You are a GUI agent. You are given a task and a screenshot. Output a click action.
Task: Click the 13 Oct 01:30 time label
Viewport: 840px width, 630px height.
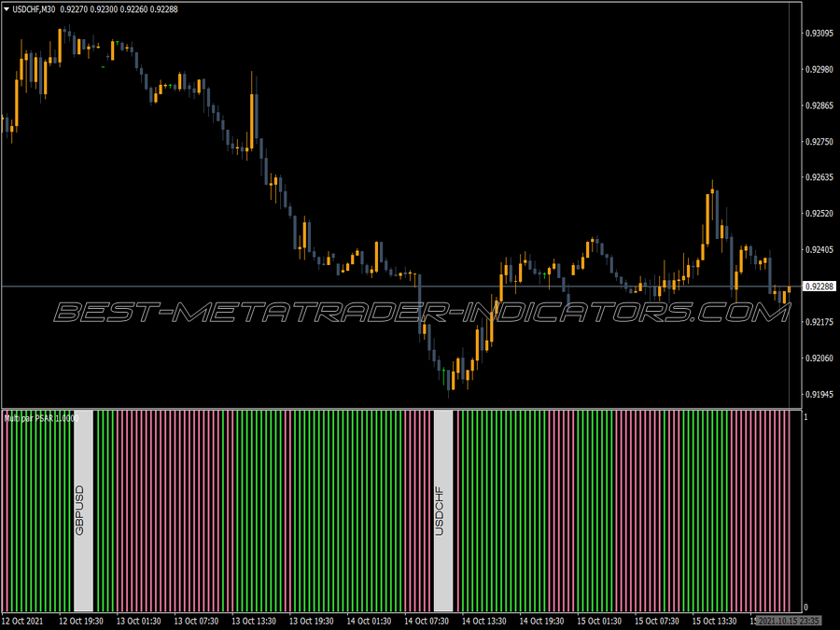click(x=139, y=621)
